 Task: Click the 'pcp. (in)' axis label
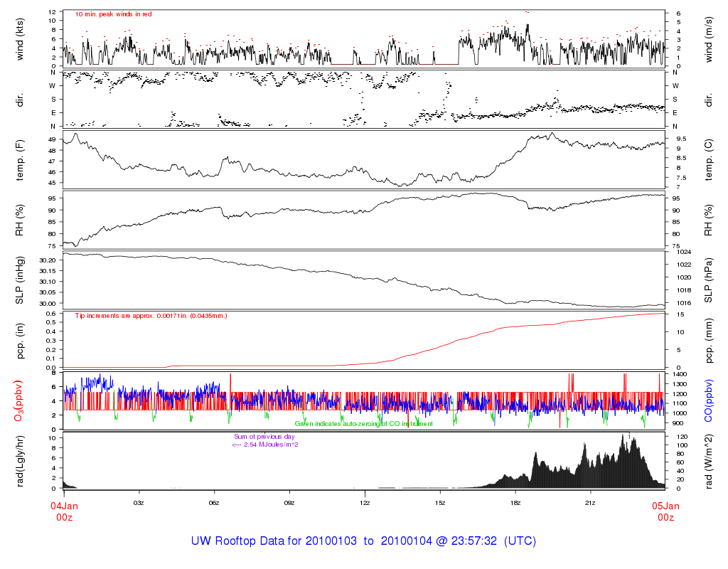coord(19,341)
